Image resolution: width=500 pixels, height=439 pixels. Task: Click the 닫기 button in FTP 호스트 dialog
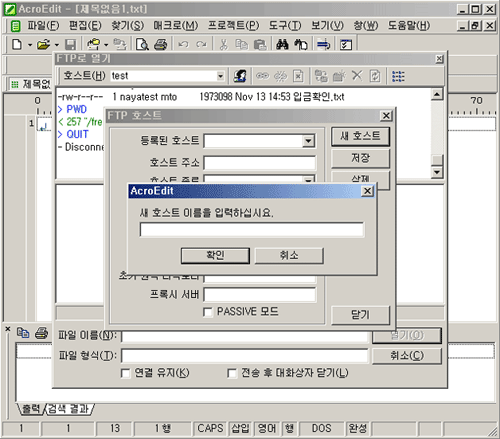(x=360, y=315)
